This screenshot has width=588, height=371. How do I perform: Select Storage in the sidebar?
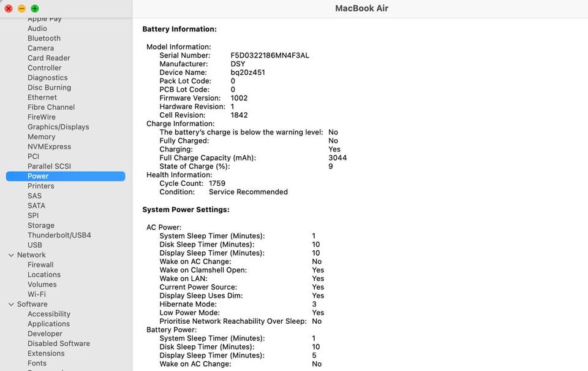click(41, 225)
